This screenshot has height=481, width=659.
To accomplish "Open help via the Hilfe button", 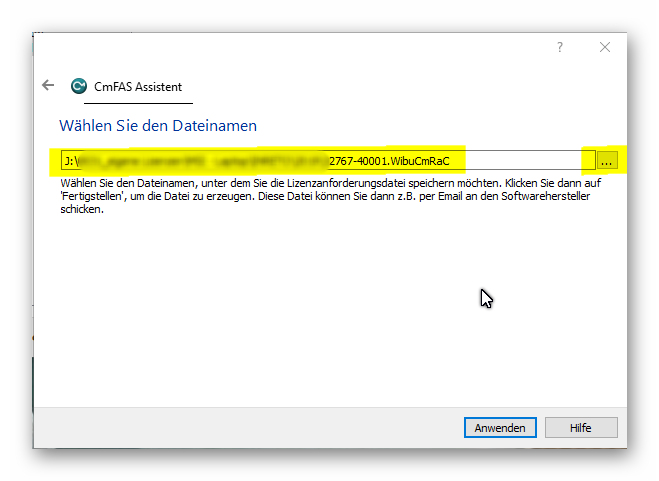I will click(x=580, y=428).
